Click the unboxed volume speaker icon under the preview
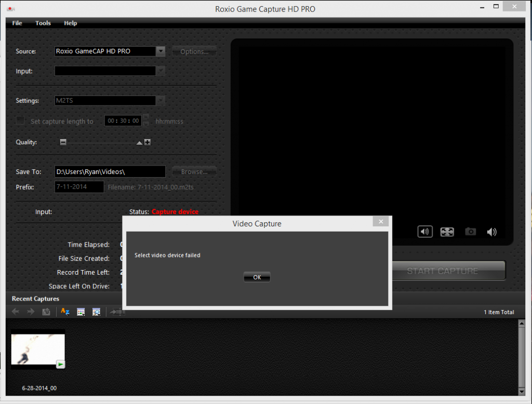The height and width of the screenshot is (404, 532). click(491, 232)
